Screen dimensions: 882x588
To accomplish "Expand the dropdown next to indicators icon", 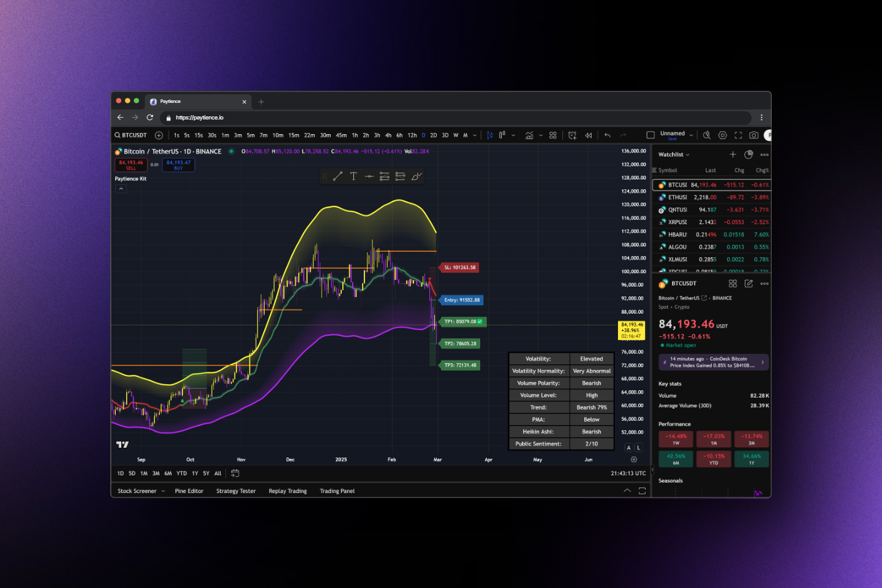I will click(541, 135).
